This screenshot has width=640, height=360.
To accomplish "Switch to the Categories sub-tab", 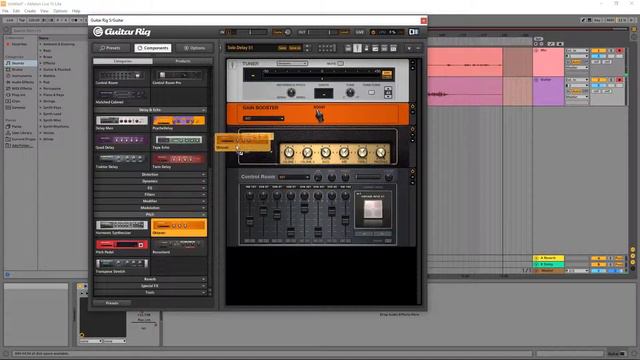I will click(123, 61).
